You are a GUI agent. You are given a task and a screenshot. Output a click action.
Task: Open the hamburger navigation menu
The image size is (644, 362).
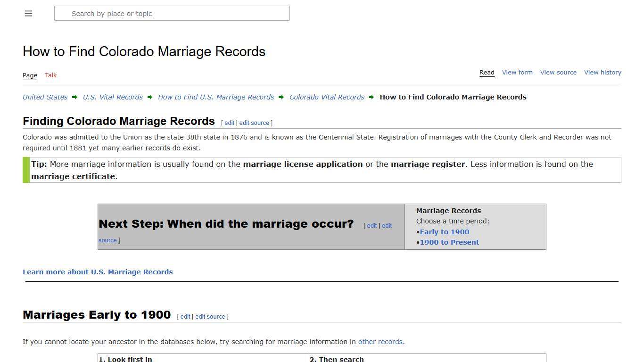click(x=28, y=13)
